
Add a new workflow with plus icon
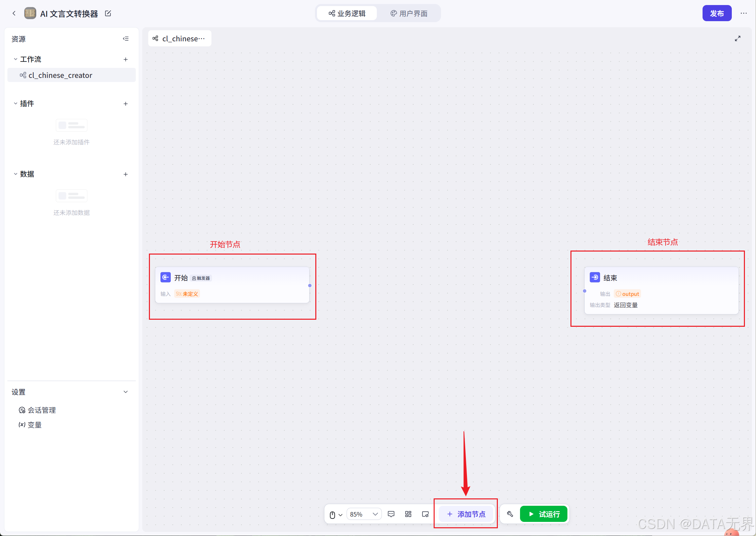pyautogui.click(x=126, y=59)
